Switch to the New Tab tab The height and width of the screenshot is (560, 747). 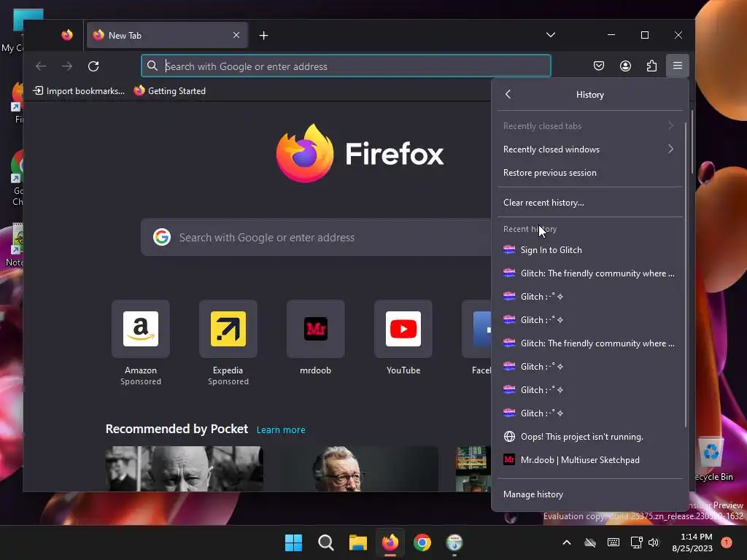click(167, 35)
